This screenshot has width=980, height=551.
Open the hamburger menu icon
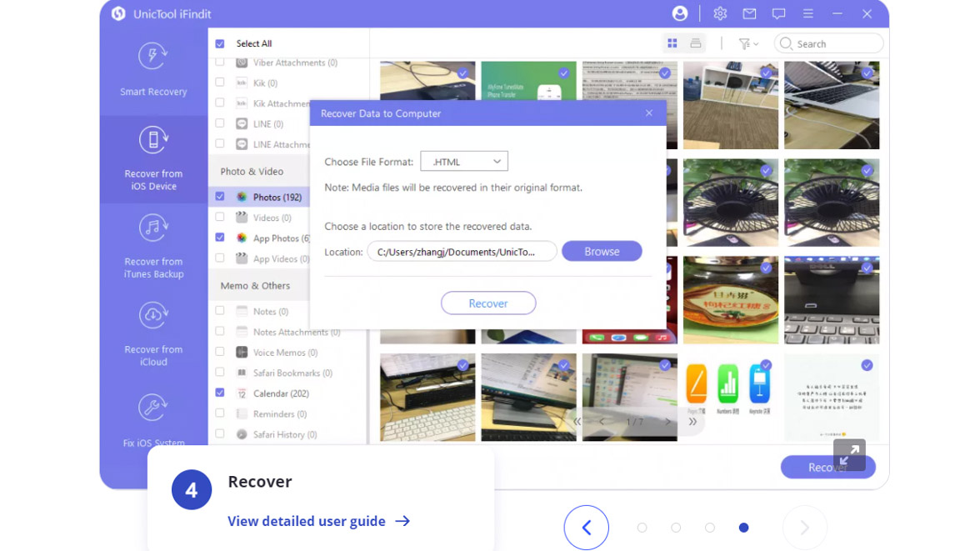tap(807, 13)
